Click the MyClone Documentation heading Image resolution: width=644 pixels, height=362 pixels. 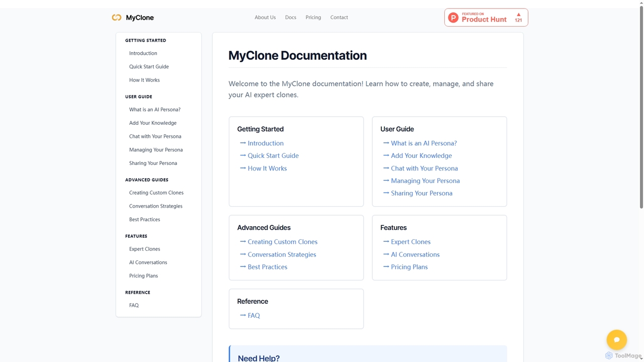point(297,55)
